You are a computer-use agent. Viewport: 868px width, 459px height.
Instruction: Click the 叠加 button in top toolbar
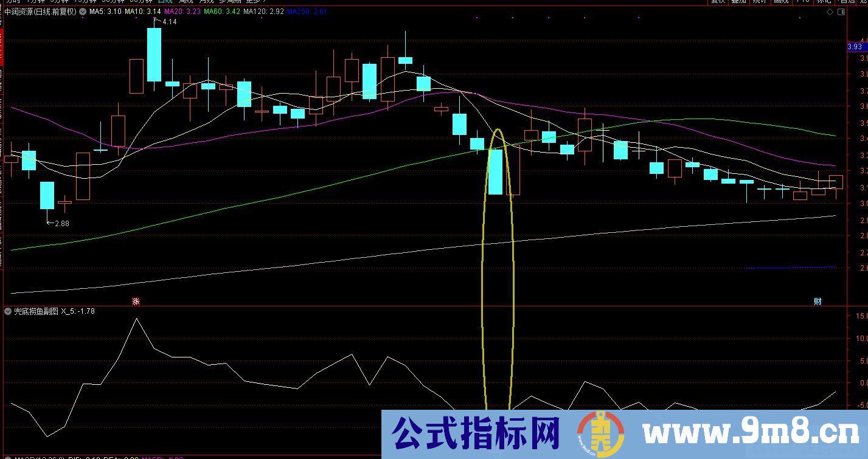click(738, 2)
